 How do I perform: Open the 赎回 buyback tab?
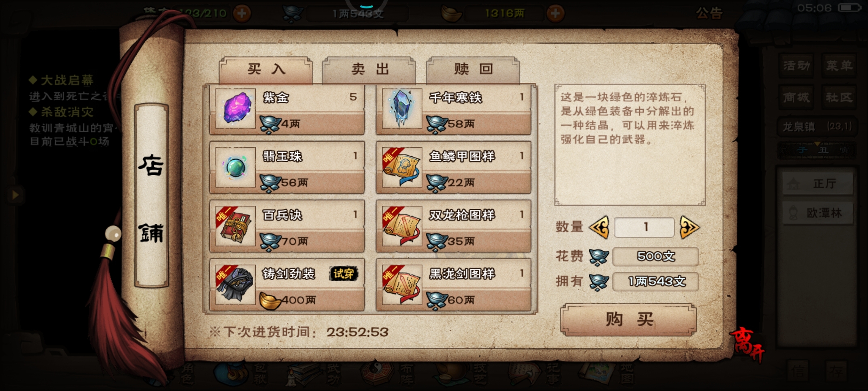pos(473,70)
